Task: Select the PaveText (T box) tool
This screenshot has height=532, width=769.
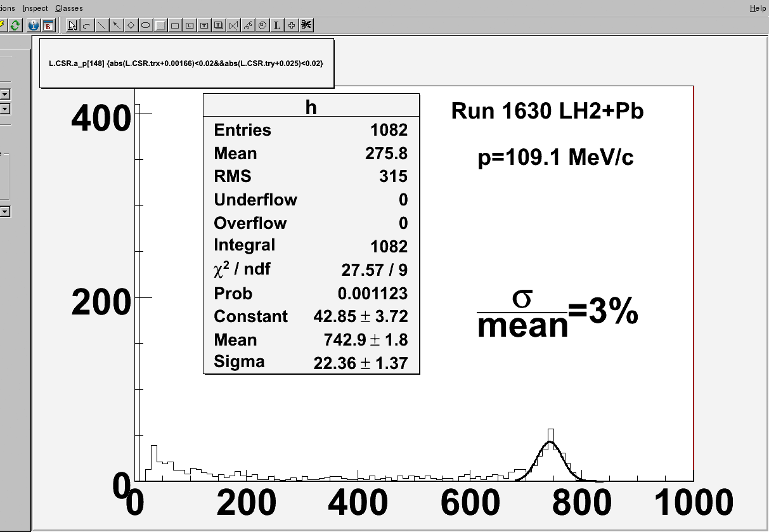Action: [204, 25]
